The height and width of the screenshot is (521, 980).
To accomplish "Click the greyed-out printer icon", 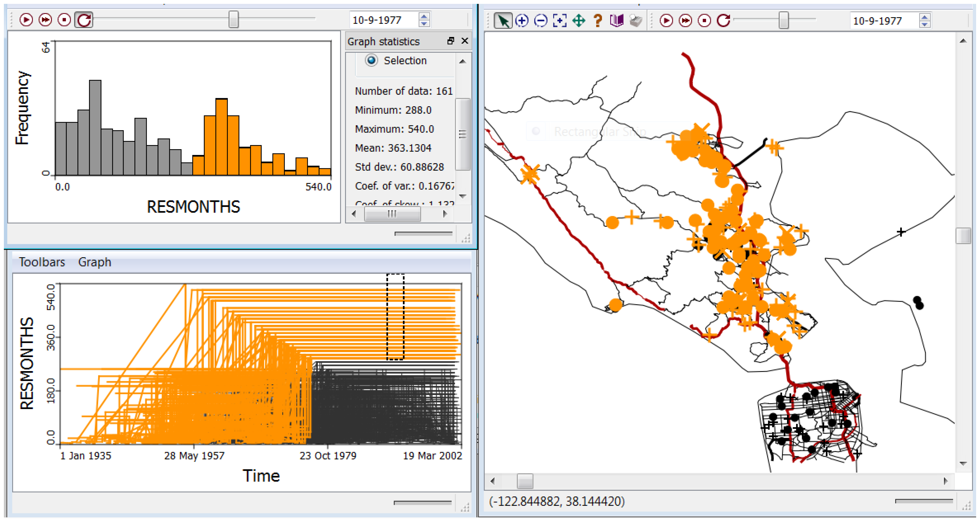I will [x=636, y=21].
